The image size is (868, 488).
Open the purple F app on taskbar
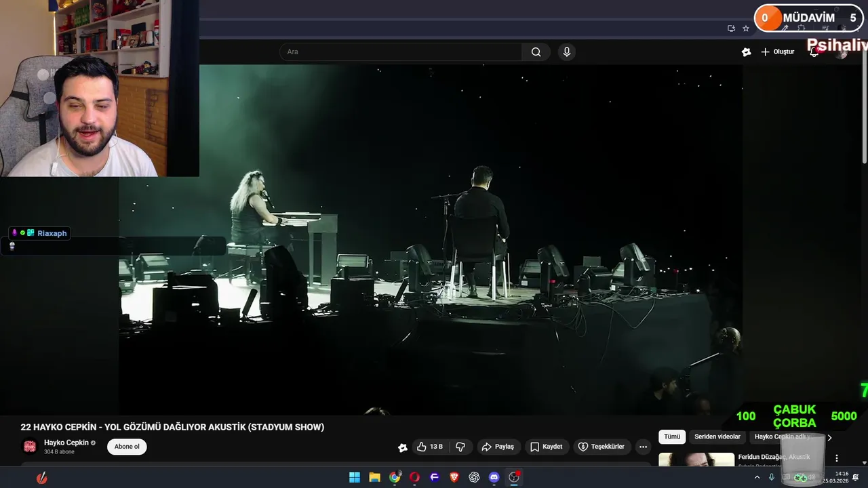click(x=435, y=477)
